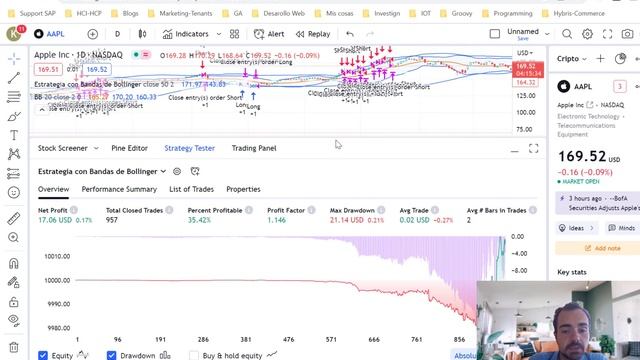The width and height of the screenshot is (640, 360).
Task: Select the trend line drawing tool
Action: tap(14, 78)
